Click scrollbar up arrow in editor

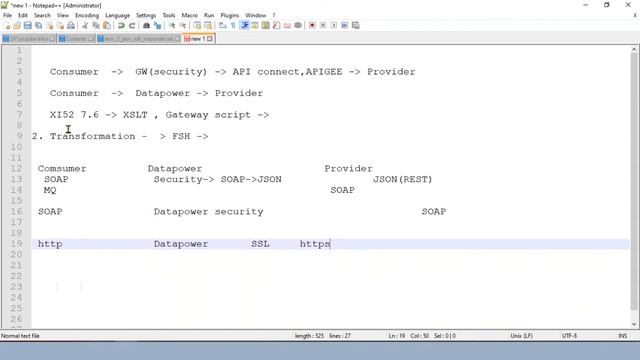(x=634, y=49)
